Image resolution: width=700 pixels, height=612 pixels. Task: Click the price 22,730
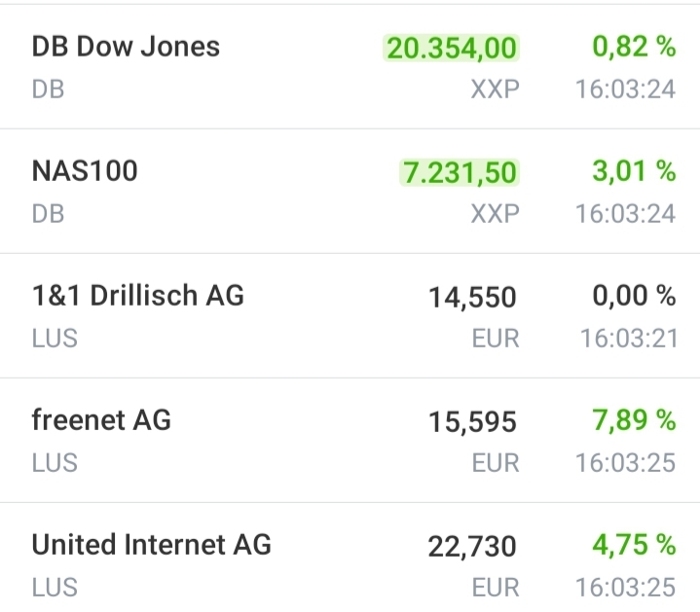[x=472, y=546]
